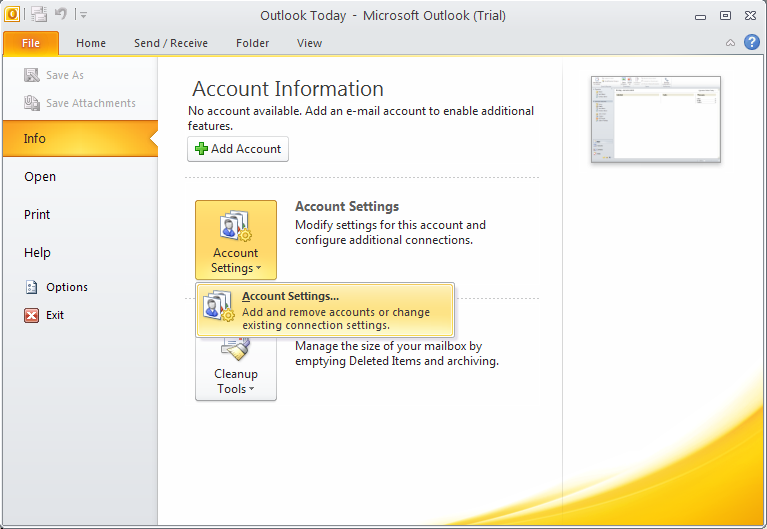Open the View ribbon tab
This screenshot has width=767, height=529.
pyautogui.click(x=309, y=43)
